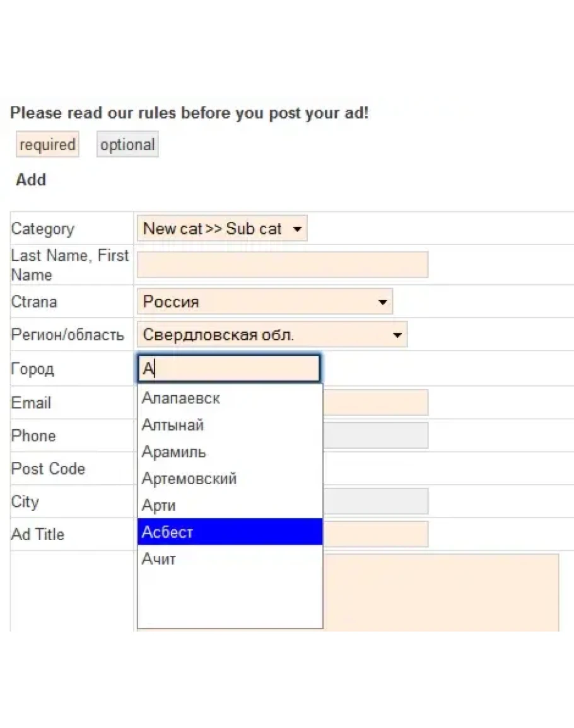574x728 pixels.
Task: Select Артемовский from the suggestions
Action: [189, 479]
